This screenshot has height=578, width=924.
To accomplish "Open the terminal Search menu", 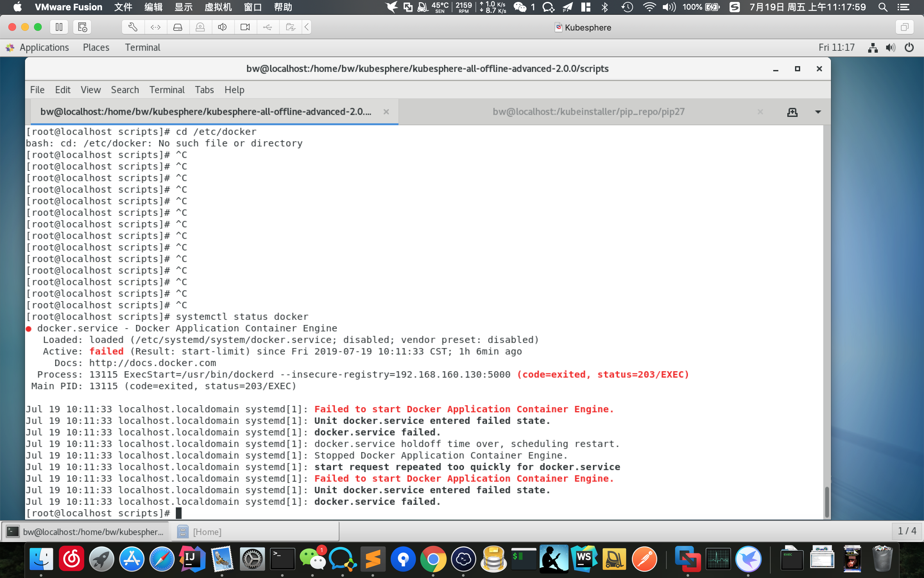I will click(x=125, y=90).
